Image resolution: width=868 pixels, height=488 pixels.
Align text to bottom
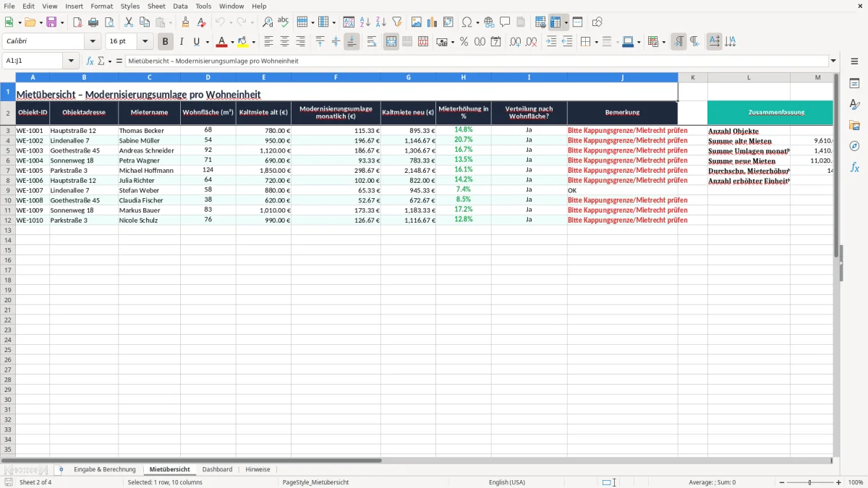coord(352,42)
